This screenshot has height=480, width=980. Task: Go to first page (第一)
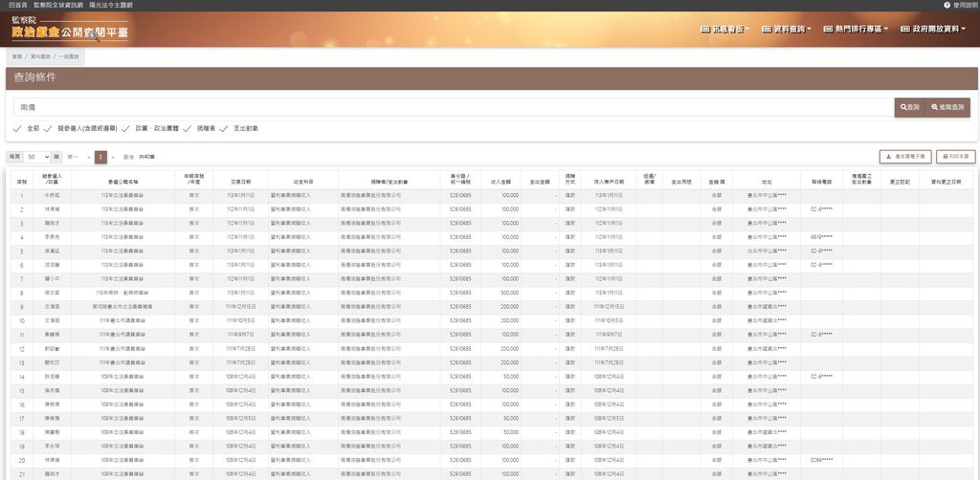click(x=73, y=158)
